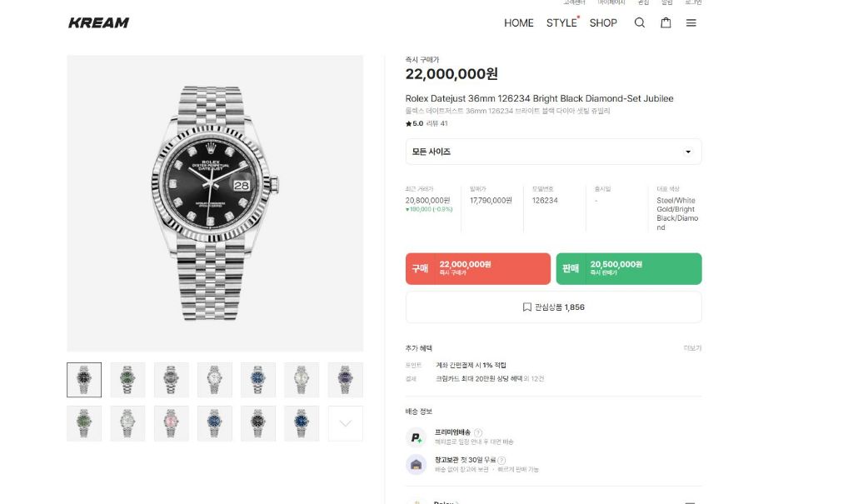Select the purple dial watch thumbnail
This screenshot has width=853, height=504.
pos(345,380)
